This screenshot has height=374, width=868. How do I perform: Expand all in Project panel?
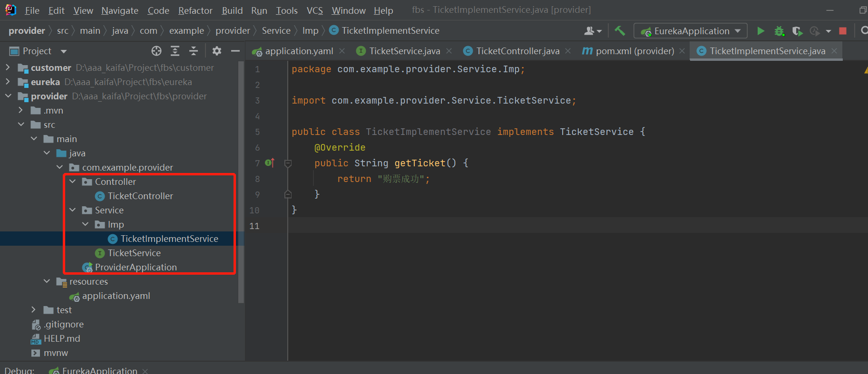tap(175, 51)
